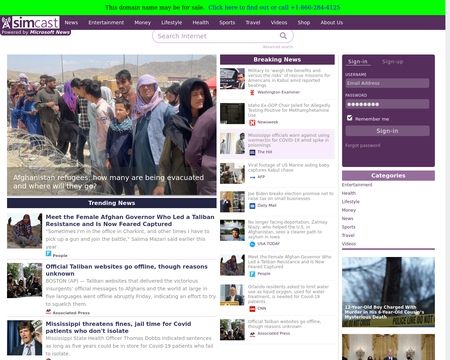This screenshot has height=360, width=450.
Task: Click the Taliban websites trending thumbnail
Action: [25, 280]
